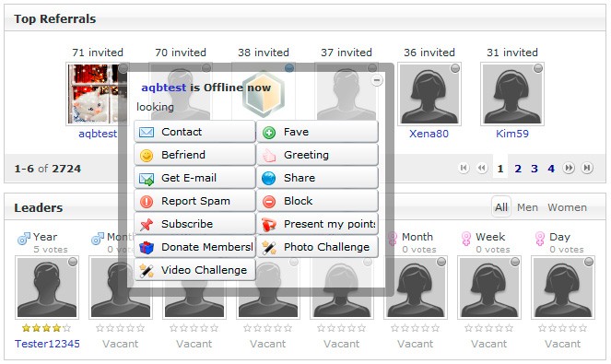Click Kim59 avatar thumbnail
The image size is (611, 364).
pyautogui.click(x=512, y=94)
